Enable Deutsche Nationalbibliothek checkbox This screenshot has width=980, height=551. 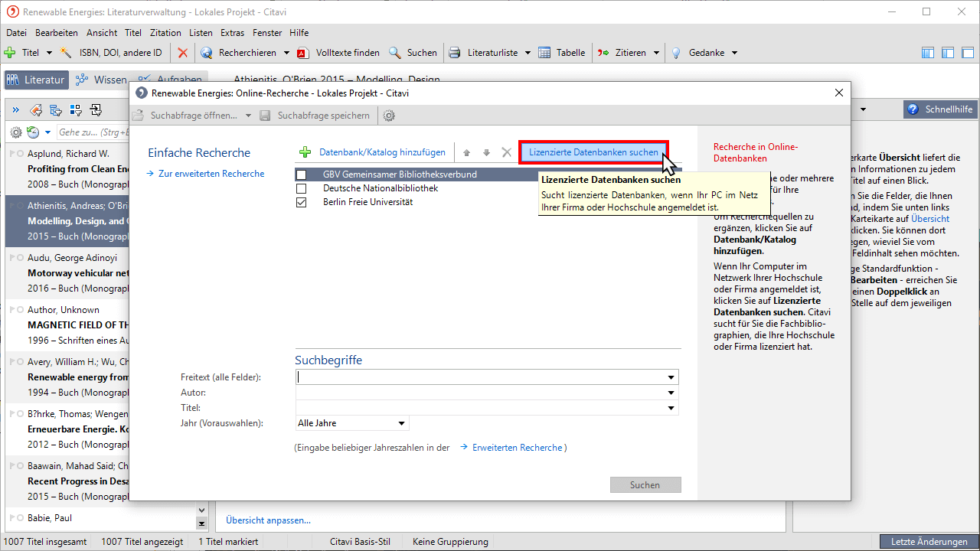tap(301, 188)
